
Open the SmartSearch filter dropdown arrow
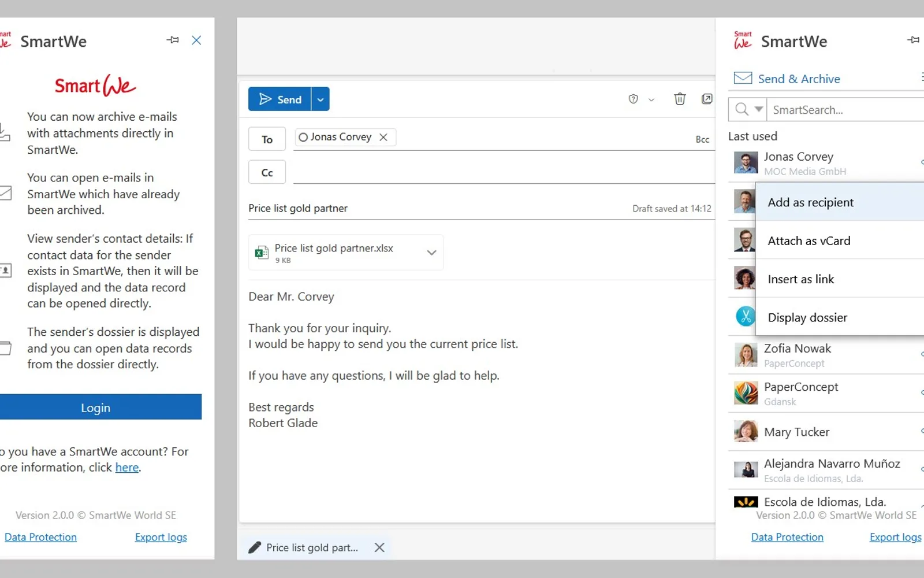(x=759, y=109)
